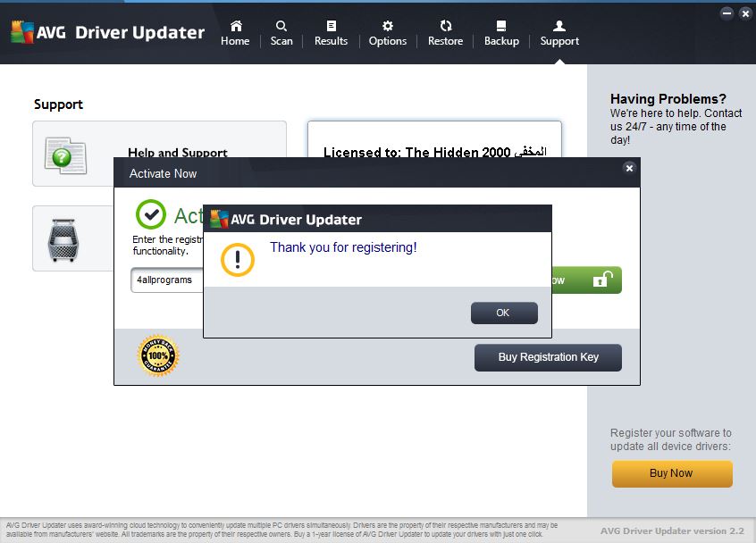Open the Results tab
The image size is (756, 543).
[331, 33]
